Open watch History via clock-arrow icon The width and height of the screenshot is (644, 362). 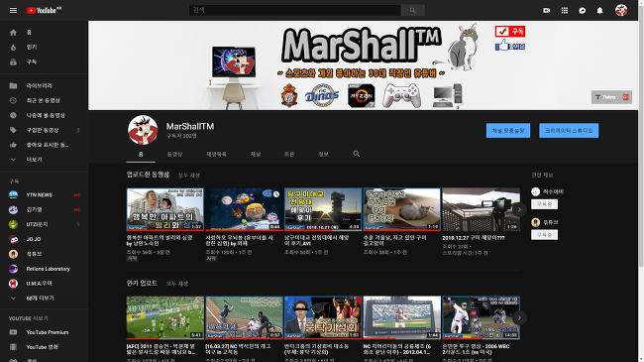tap(13, 100)
